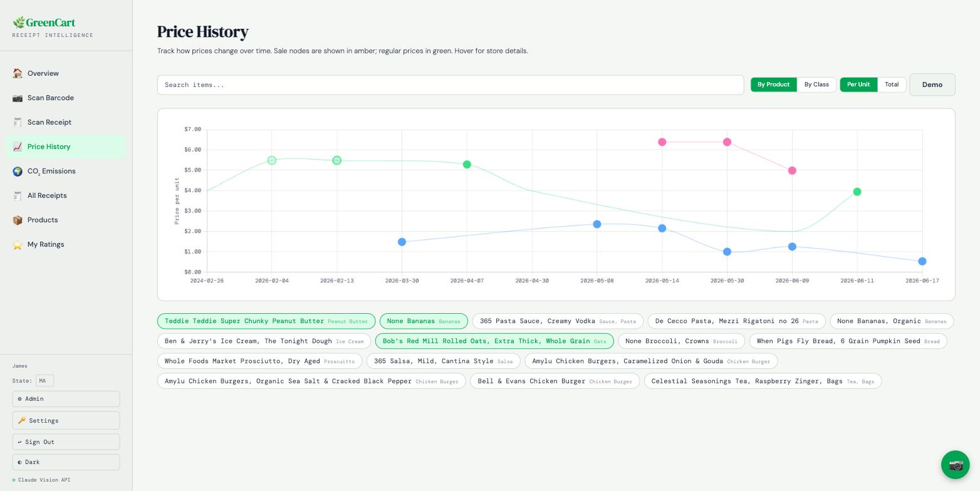Select Bell & Evans Chicken Burger chip
The width and height of the screenshot is (980, 491).
(x=555, y=381)
